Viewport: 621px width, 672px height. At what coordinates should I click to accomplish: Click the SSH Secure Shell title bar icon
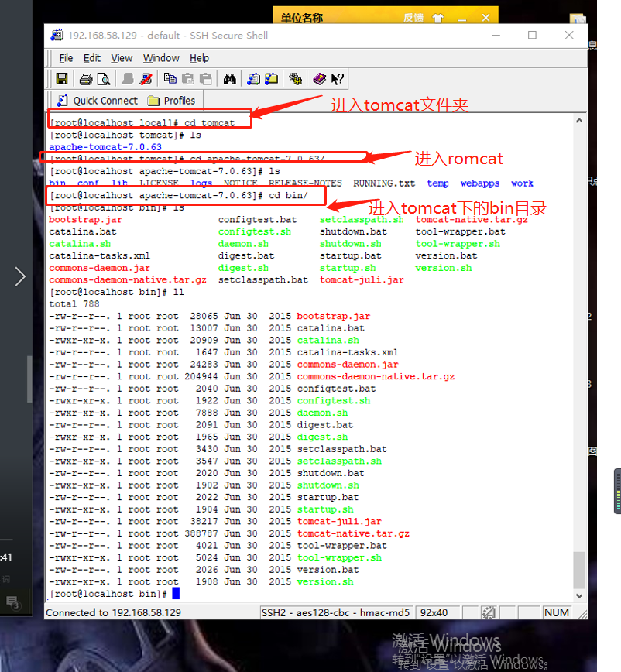click(x=57, y=35)
